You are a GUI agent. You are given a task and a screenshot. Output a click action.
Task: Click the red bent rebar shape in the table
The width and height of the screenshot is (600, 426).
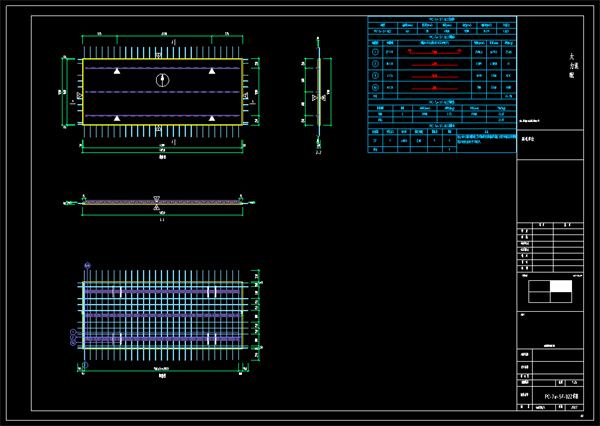[x=434, y=52]
